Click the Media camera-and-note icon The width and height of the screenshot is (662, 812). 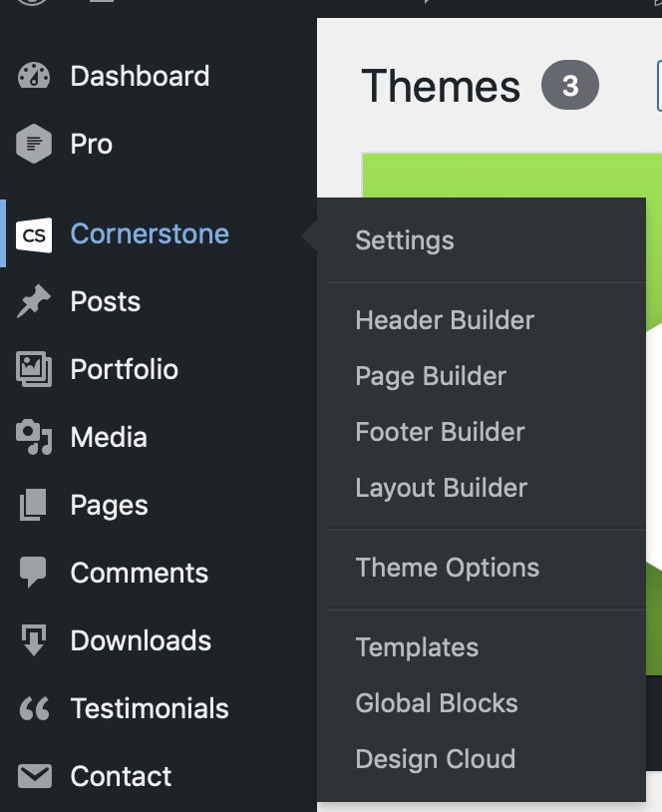34,438
